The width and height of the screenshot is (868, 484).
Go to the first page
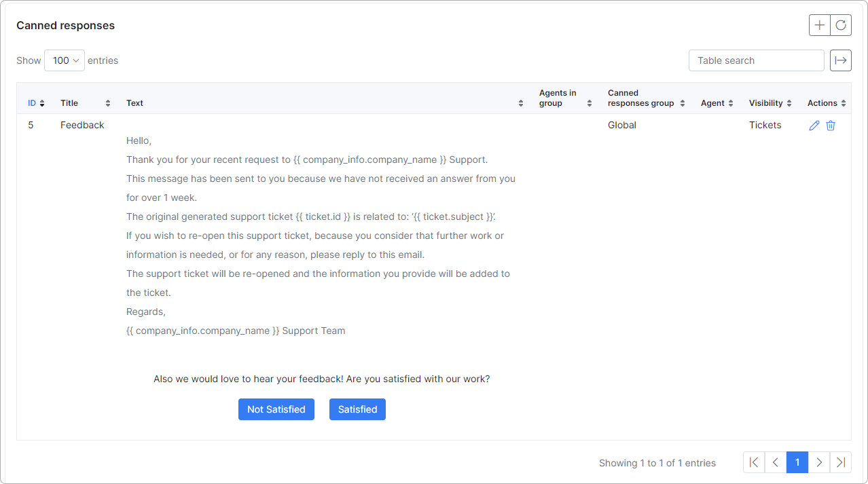point(754,462)
